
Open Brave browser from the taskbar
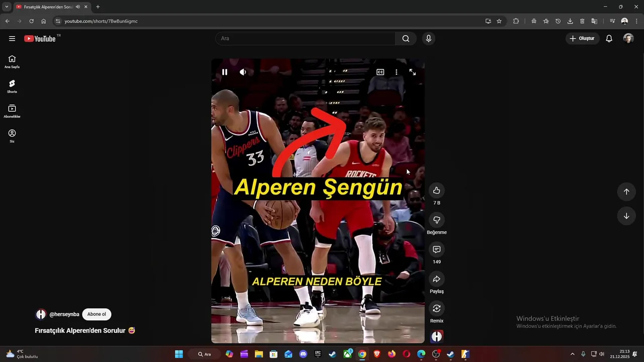click(x=377, y=354)
